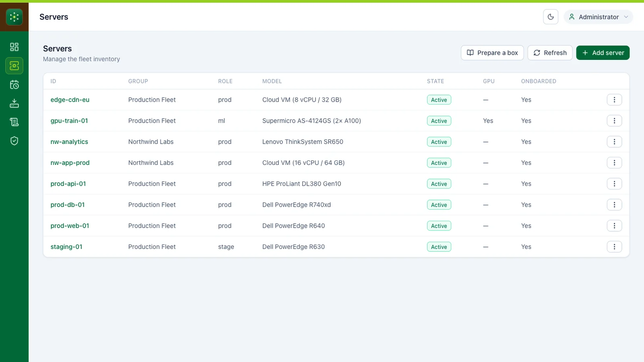Image resolution: width=644 pixels, height=362 pixels.
Task: Open the prod-db-01 server link
Action: pyautogui.click(x=68, y=205)
